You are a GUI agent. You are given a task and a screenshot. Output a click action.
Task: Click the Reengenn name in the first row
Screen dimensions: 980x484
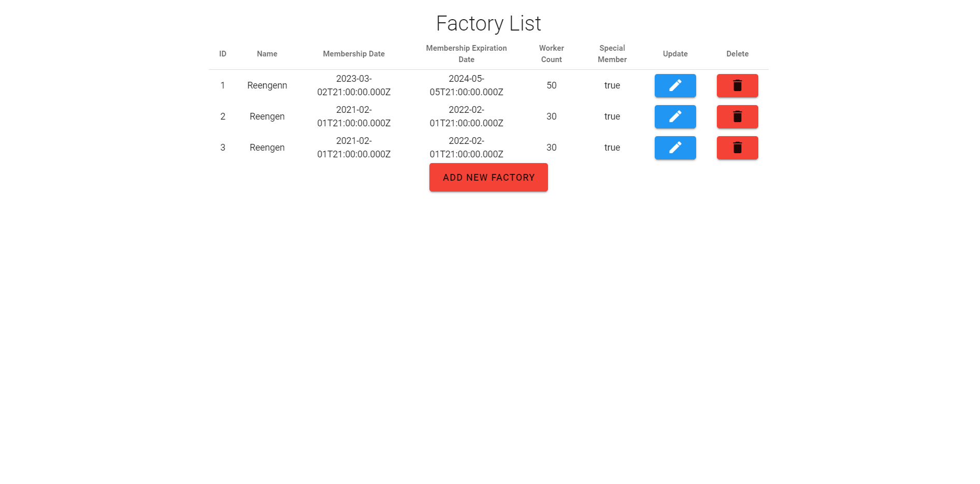click(267, 85)
